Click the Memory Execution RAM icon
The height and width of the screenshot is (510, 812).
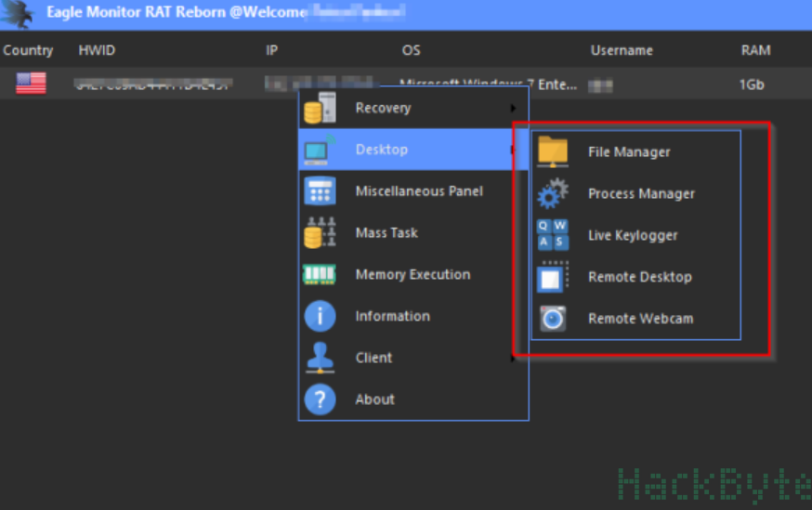tap(320, 274)
